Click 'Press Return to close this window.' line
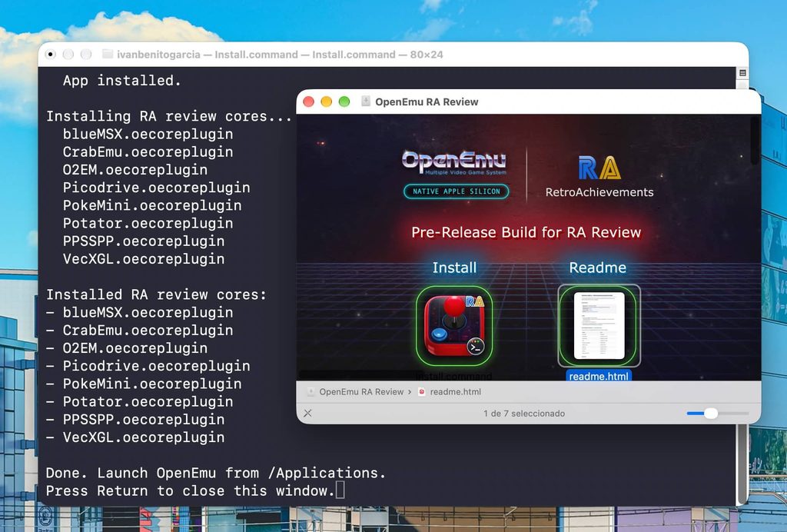787x532 pixels. coord(191,490)
